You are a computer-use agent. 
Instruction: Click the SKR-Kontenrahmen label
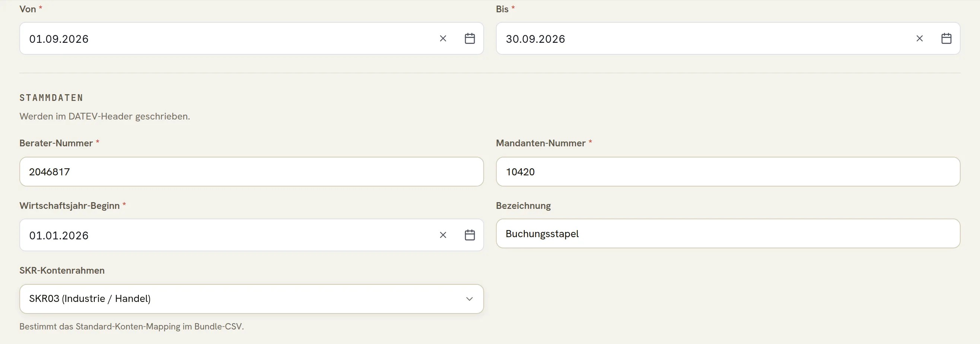[62, 271]
